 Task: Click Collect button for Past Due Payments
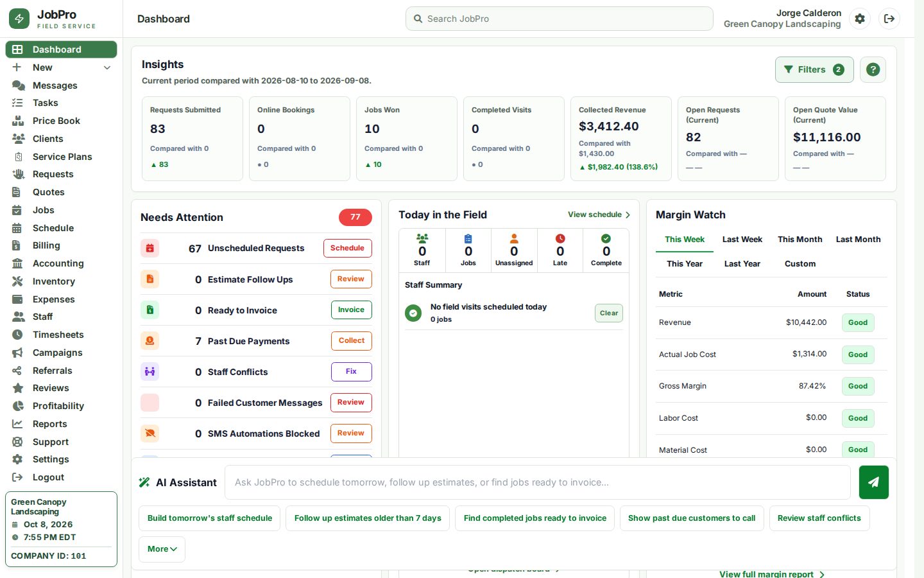click(x=351, y=340)
